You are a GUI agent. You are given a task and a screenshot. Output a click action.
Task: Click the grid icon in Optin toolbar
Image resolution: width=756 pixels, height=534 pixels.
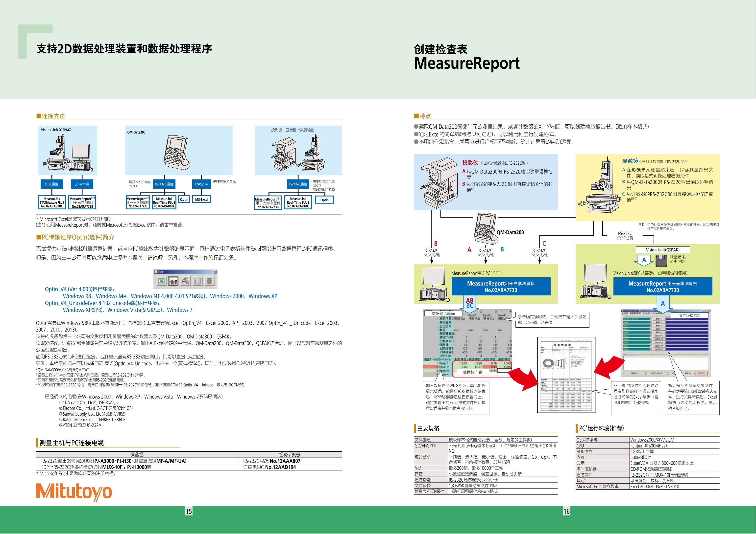coord(197,281)
